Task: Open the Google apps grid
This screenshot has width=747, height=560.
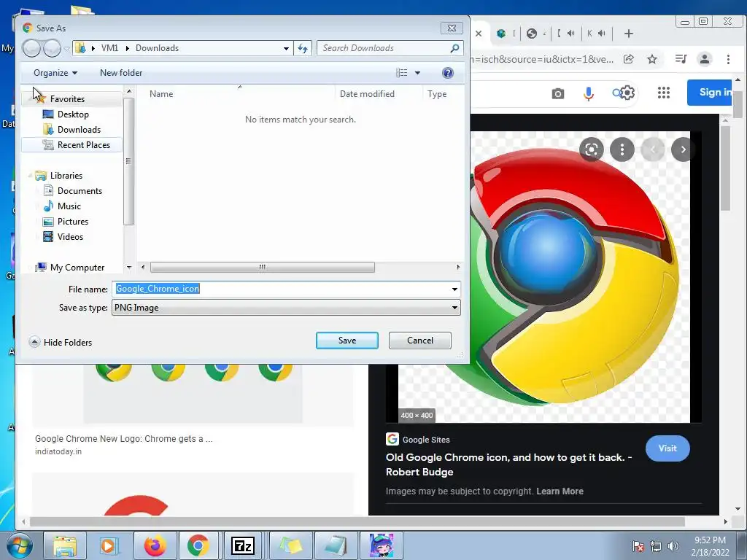Action: click(x=663, y=93)
